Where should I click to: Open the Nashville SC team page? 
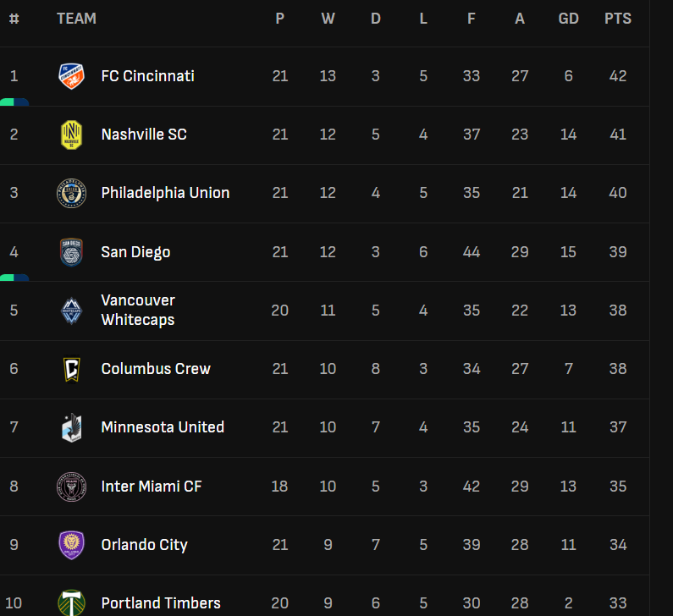pos(144,135)
